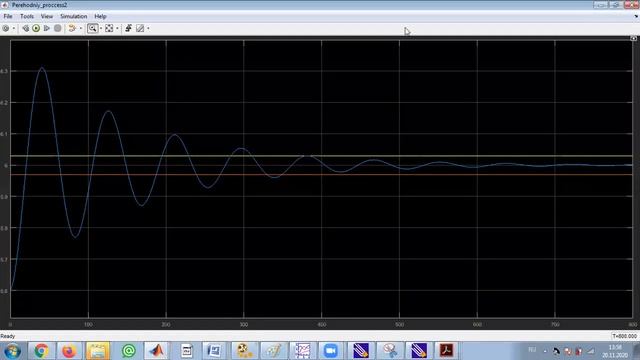
Task: Run the simulation with the green button
Action: [36, 28]
